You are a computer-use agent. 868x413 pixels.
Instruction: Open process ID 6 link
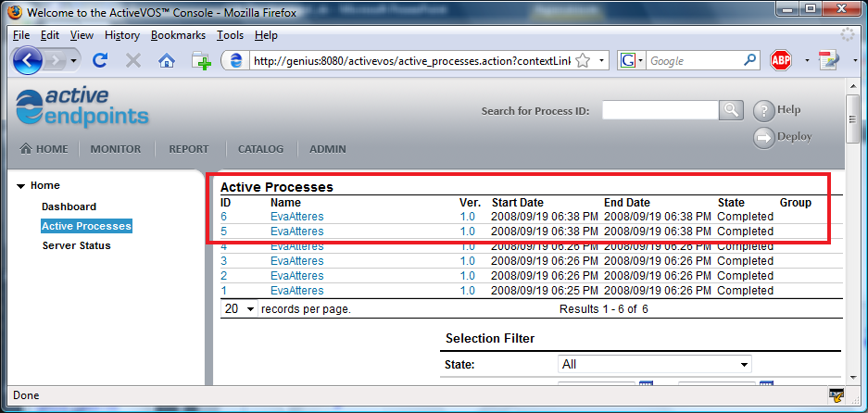point(223,217)
